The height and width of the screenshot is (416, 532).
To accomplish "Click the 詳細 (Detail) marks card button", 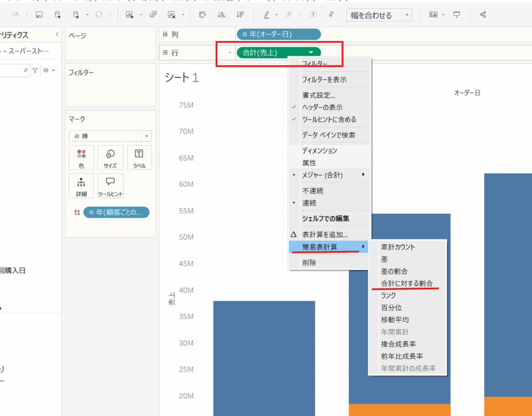I will click(81, 186).
